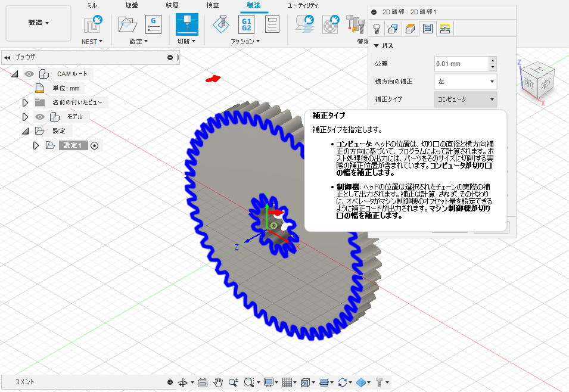The width and height of the screenshot is (569, 392).
Task: Switch to the ミル tab
Action: point(92,5)
